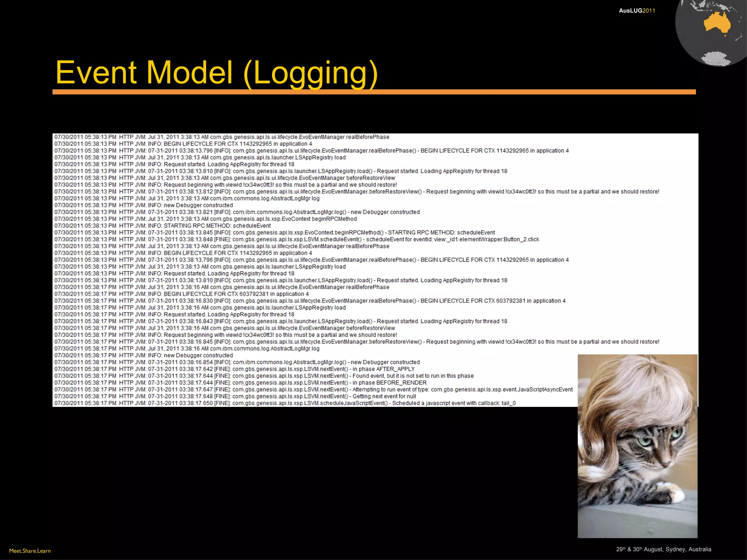
Task: Select the 03:38:16.854 new Debugger constructed line
Action: (237, 362)
